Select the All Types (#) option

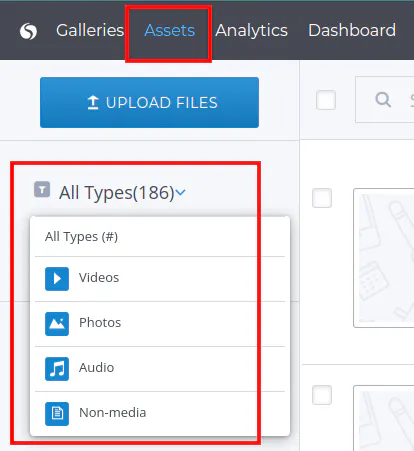(160, 237)
